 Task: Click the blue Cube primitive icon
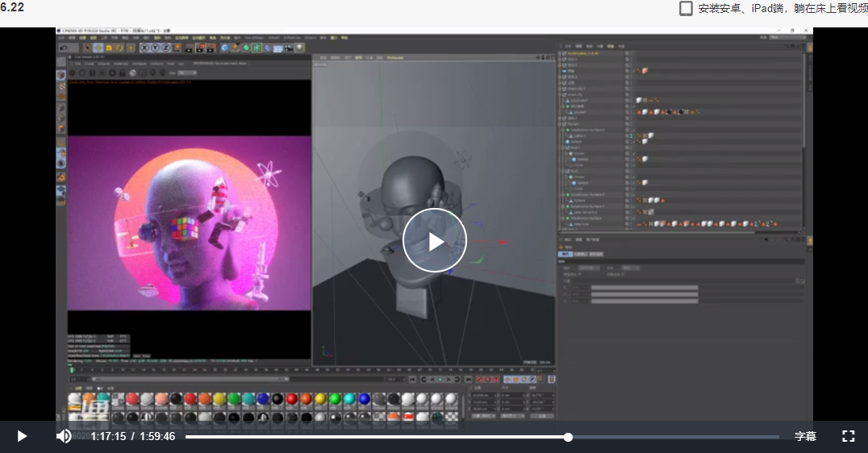click(224, 48)
